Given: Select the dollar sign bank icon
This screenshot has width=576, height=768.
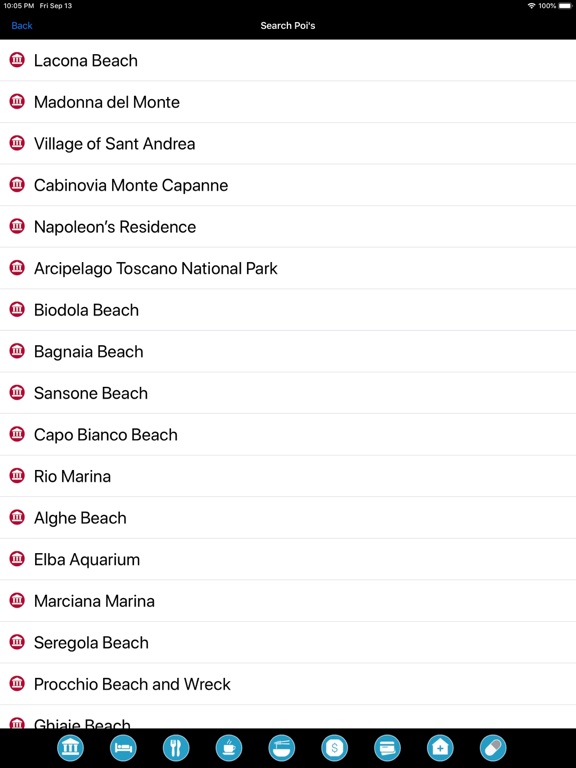Looking at the screenshot, I should point(335,748).
